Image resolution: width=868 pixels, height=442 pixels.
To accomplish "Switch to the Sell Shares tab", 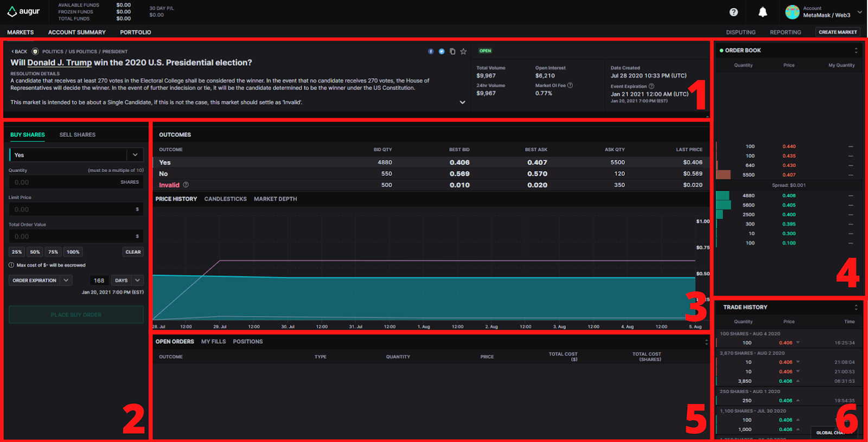I will tap(78, 134).
